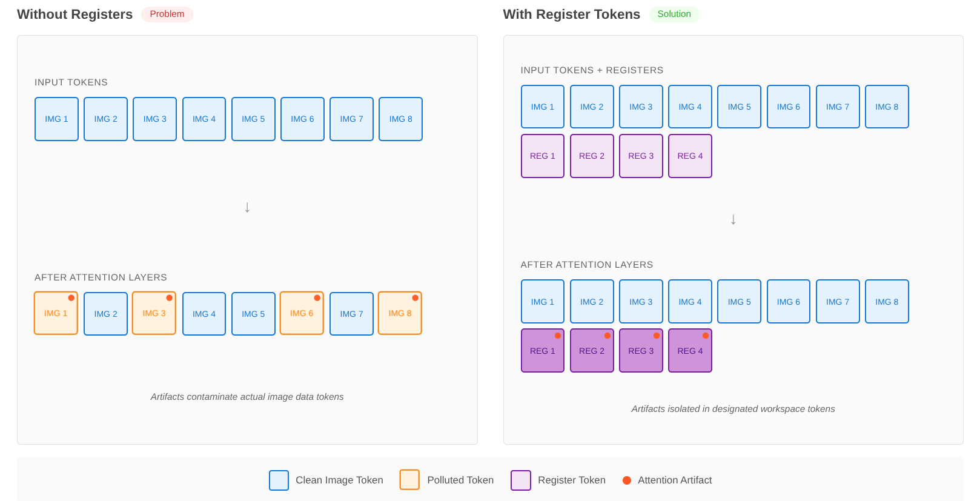Click the green Solution badge

pyautogui.click(x=674, y=15)
